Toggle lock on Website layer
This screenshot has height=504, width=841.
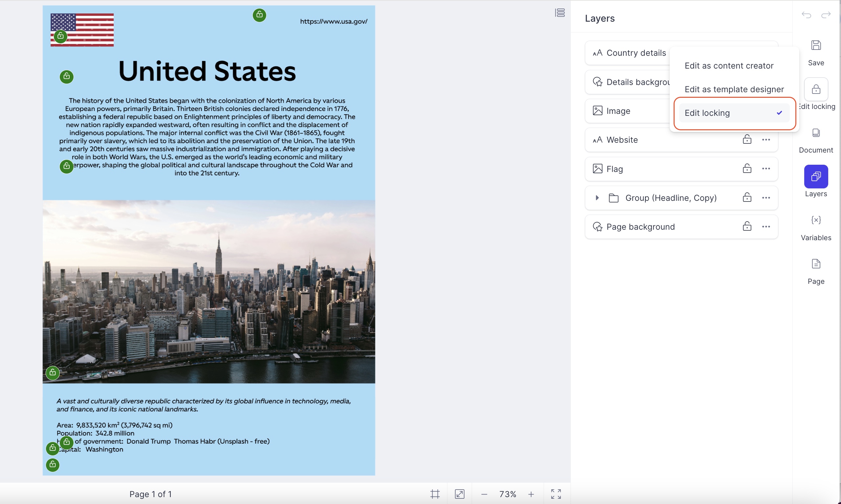[x=747, y=139]
